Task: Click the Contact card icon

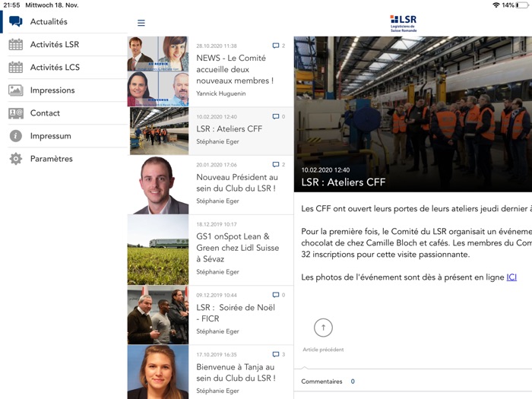Action: coord(16,113)
